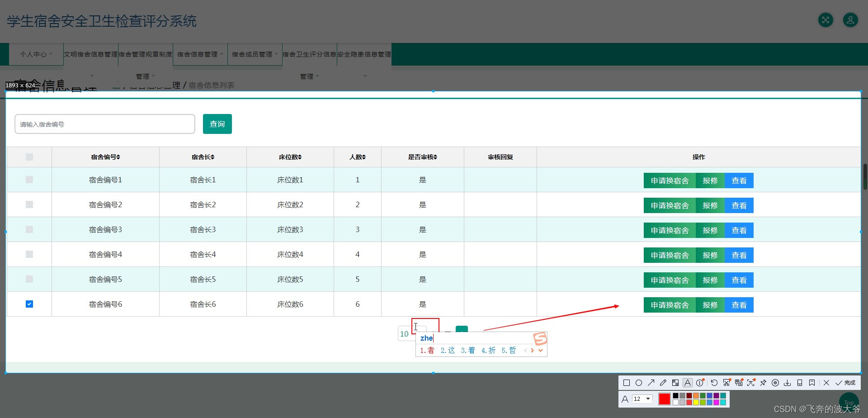The width and height of the screenshot is (868, 418).
Task: Toggle the select-all header checkbox
Action: point(29,157)
